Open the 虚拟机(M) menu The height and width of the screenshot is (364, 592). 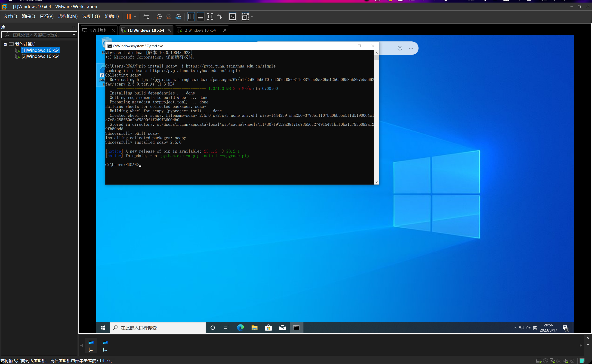click(x=68, y=16)
